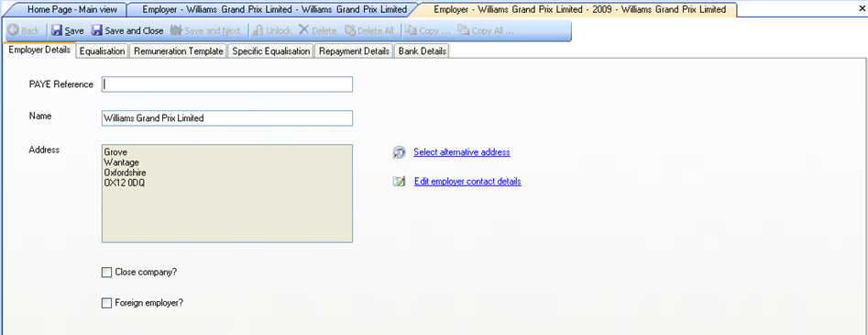Click the Copy All ... toolbar button
The image size is (868, 335).
486,30
